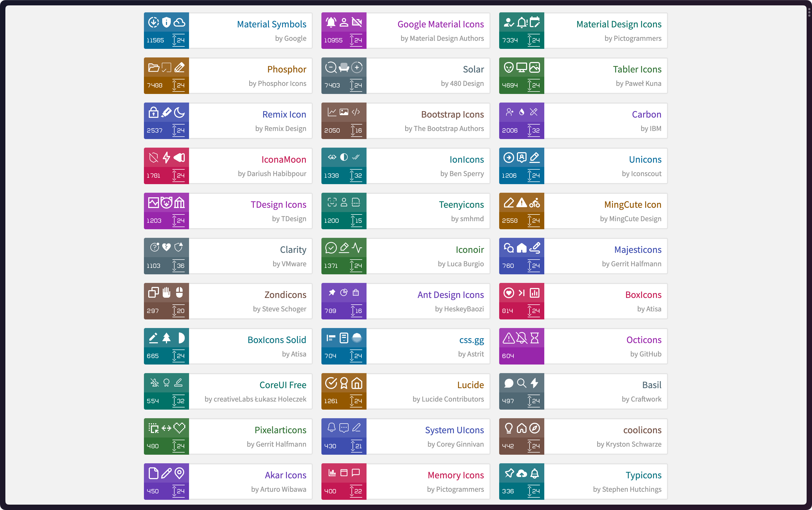Click the cloud upload icon in Typicons card
812x510 pixels.
(x=522, y=473)
